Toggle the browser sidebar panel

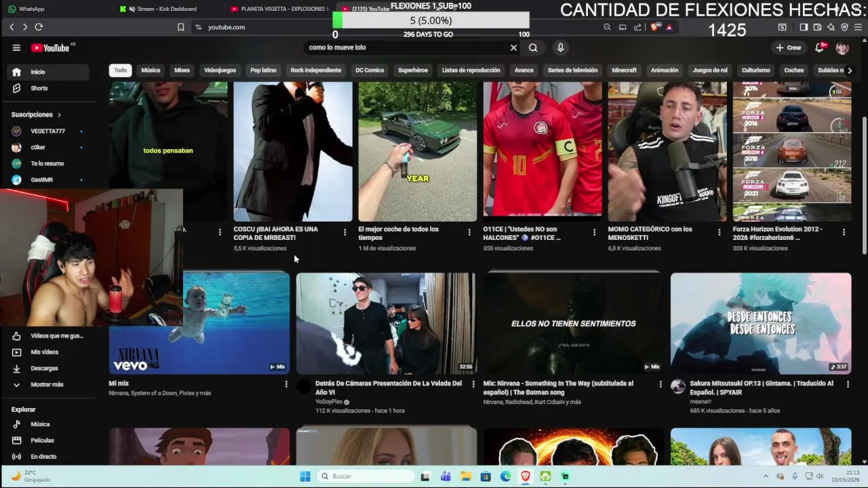[804, 27]
